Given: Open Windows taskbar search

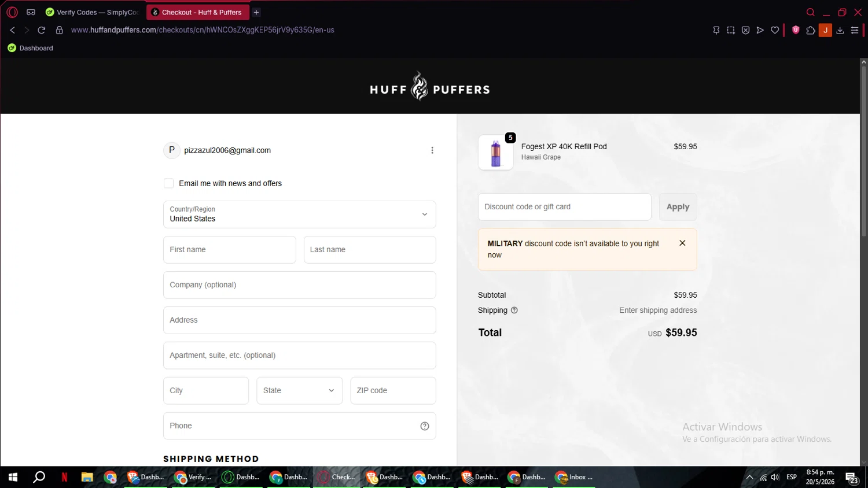Looking at the screenshot, I should coord(39,477).
